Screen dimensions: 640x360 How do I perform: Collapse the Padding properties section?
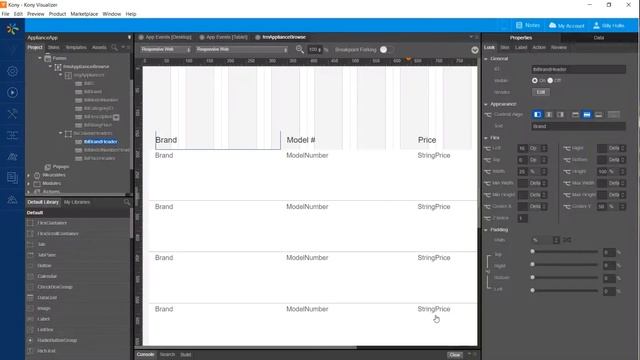point(486,230)
